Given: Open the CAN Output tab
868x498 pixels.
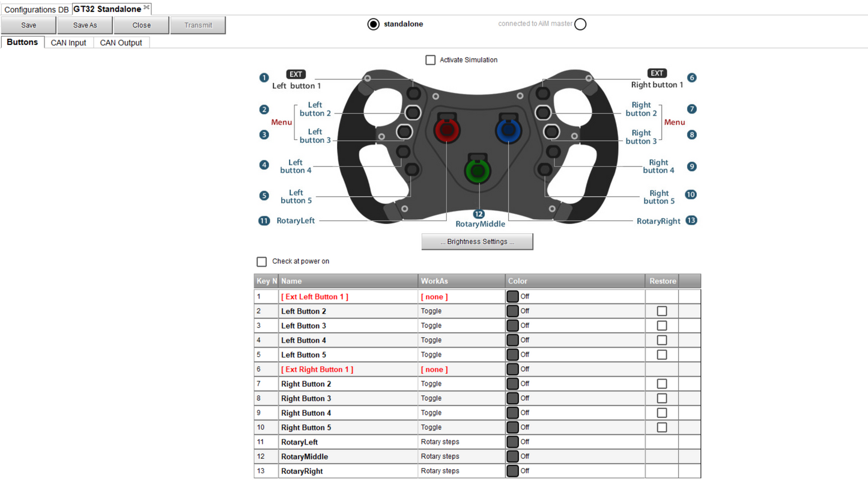Looking at the screenshot, I should tap(121, 43).
